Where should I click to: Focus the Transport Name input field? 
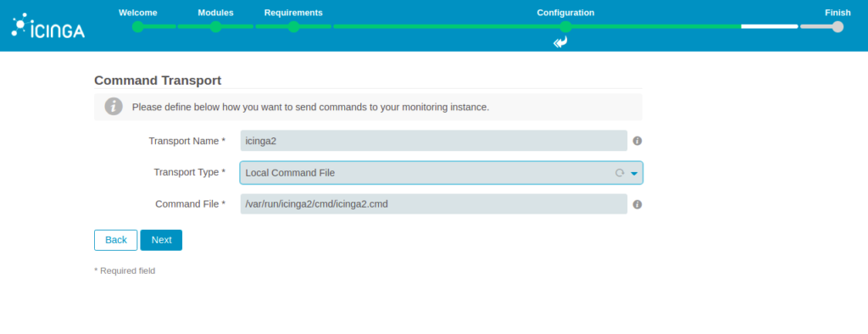click(433, 141)
